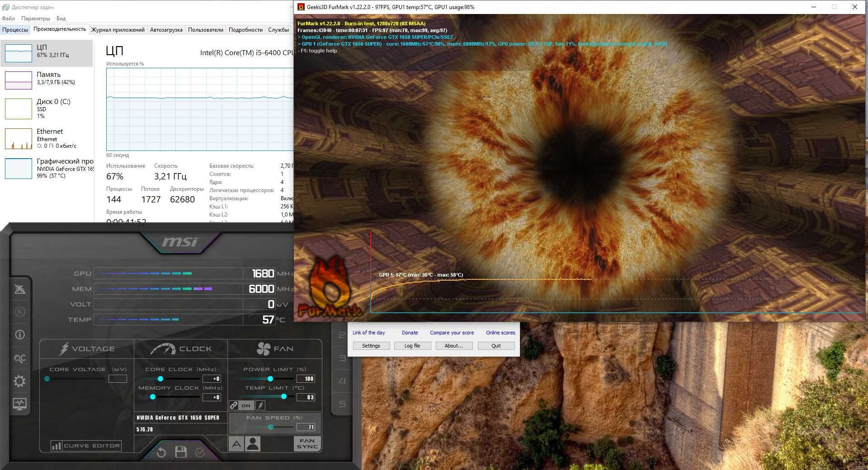Adjust the Memory Clock slider handle
Image resolution: width=868 pixels, height=470 pixels.
coord(153,397)
